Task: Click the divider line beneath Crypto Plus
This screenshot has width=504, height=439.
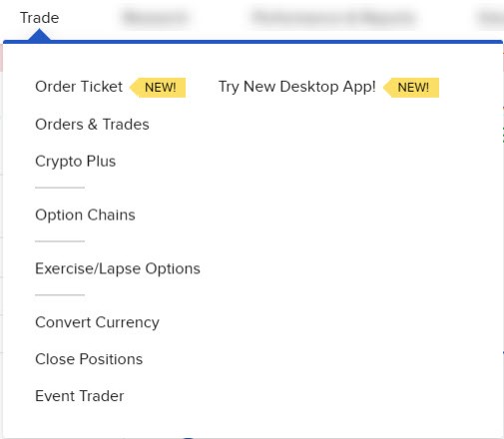Action: tap(60, 188)
